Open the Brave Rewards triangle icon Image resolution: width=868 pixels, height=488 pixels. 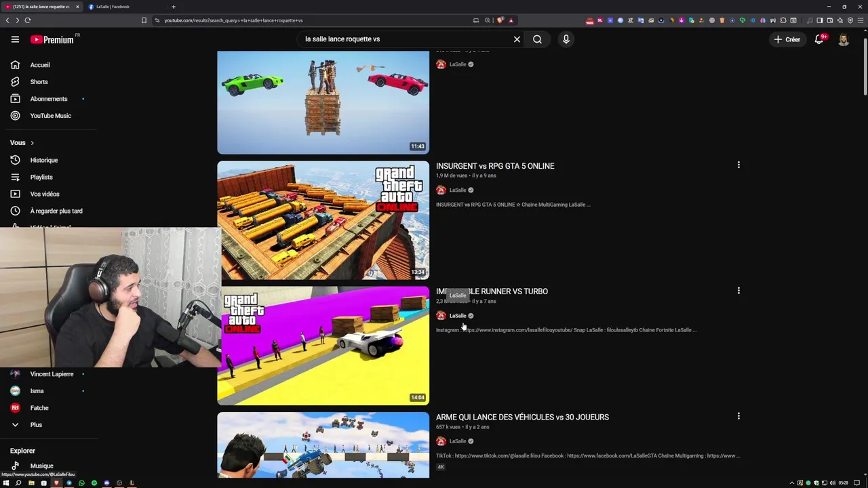click(x=511, y=20)
